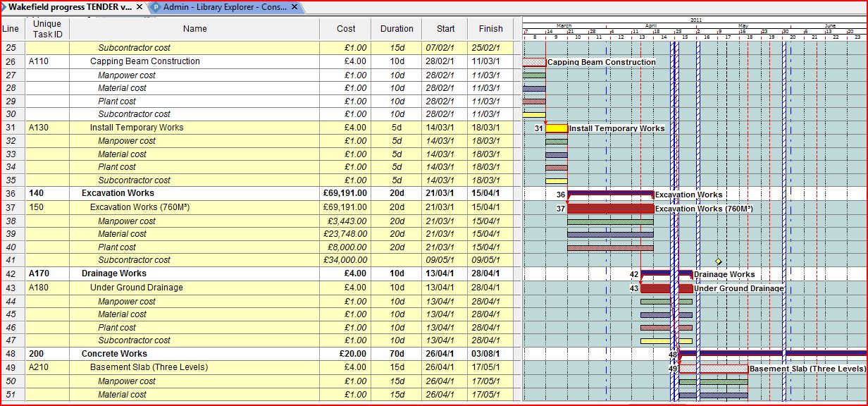
Task: Switch to Wakefield progress TENDER tab
Action: point(69,7)
